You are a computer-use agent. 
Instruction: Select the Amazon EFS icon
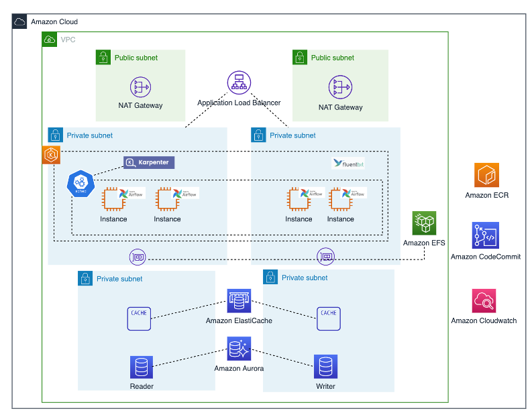(424, 223)
